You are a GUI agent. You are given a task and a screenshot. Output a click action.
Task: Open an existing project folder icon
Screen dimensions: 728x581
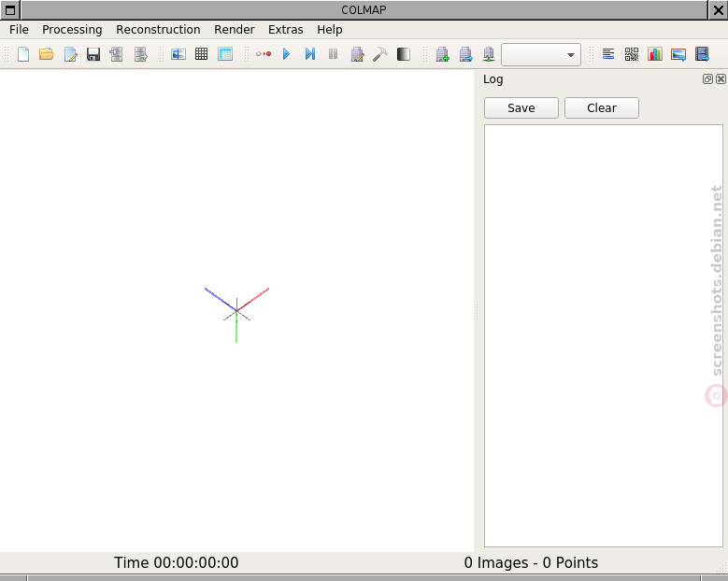point(47,54)
